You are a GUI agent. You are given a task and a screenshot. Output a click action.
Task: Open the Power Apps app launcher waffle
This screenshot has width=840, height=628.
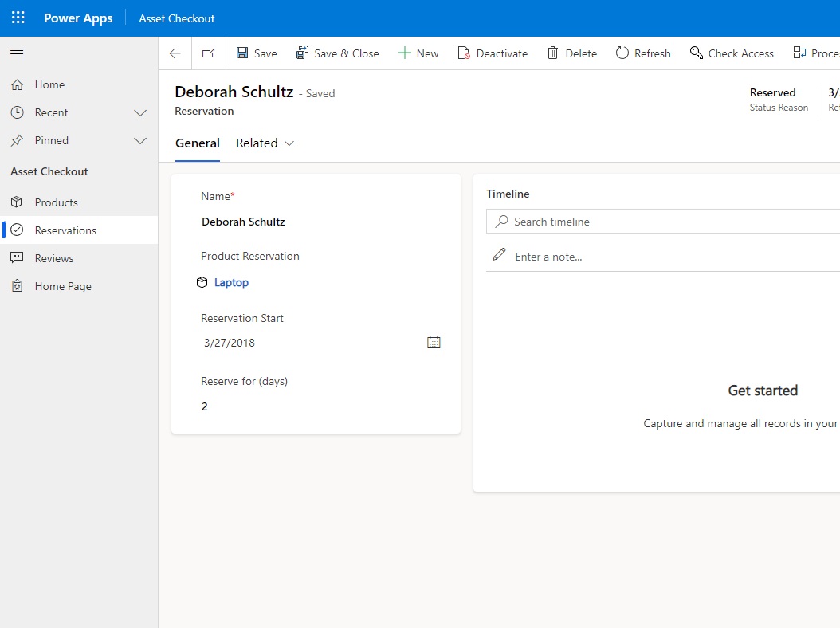pyautogui.click(x=18, y=18)
